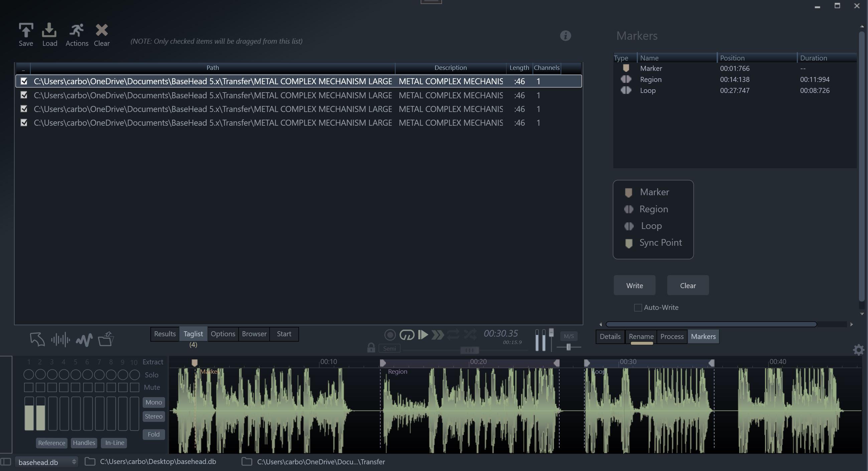Image resolution: width=868 pixels, height=471 pixels.
Task: Click the Fold button
Action: [x=154, y=434]
